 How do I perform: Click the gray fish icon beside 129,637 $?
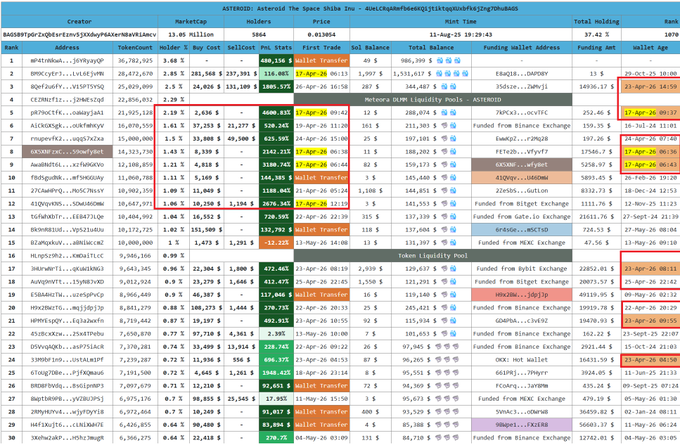click(x=444, y=269)
